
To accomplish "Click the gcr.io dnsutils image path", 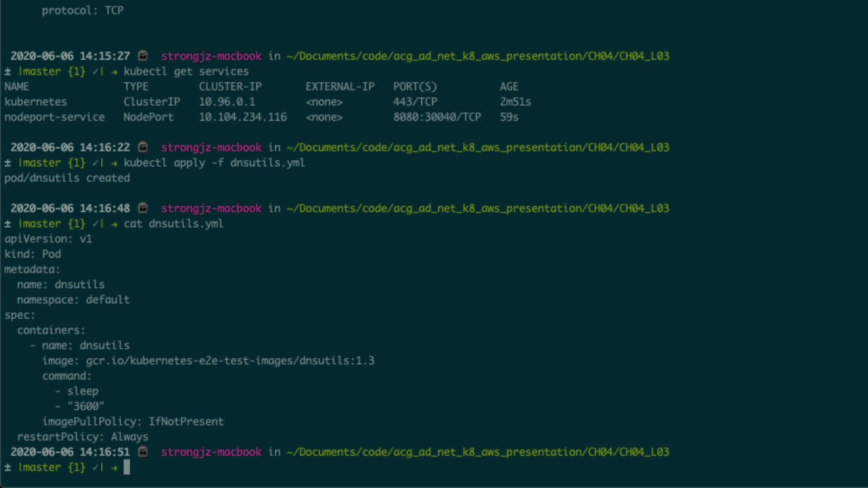I will (230, 361).
